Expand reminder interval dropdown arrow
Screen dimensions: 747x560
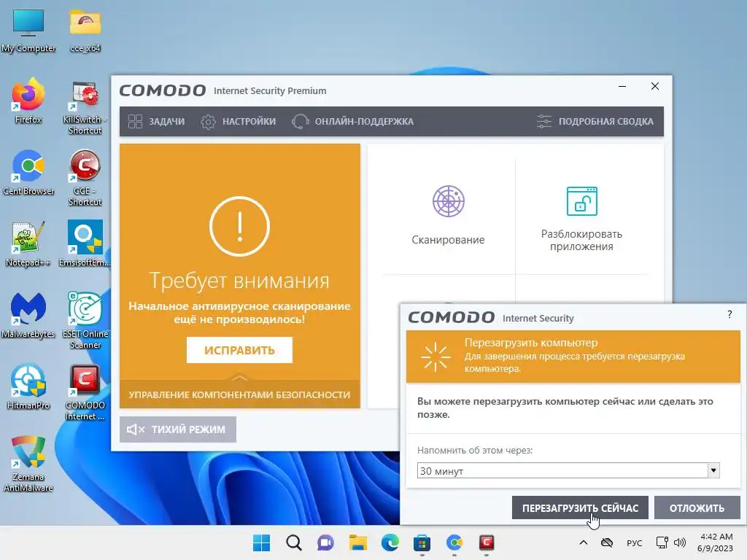point(713,470)
